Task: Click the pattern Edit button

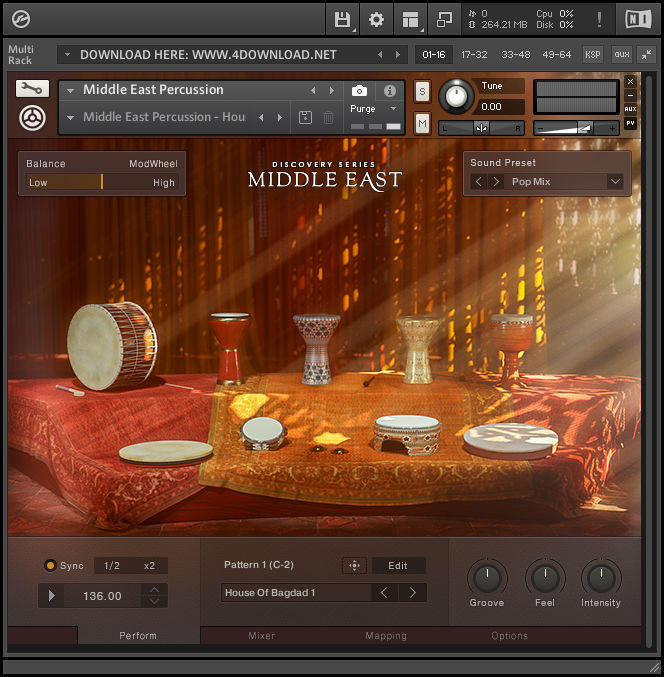Action: [x=398, y=566]
